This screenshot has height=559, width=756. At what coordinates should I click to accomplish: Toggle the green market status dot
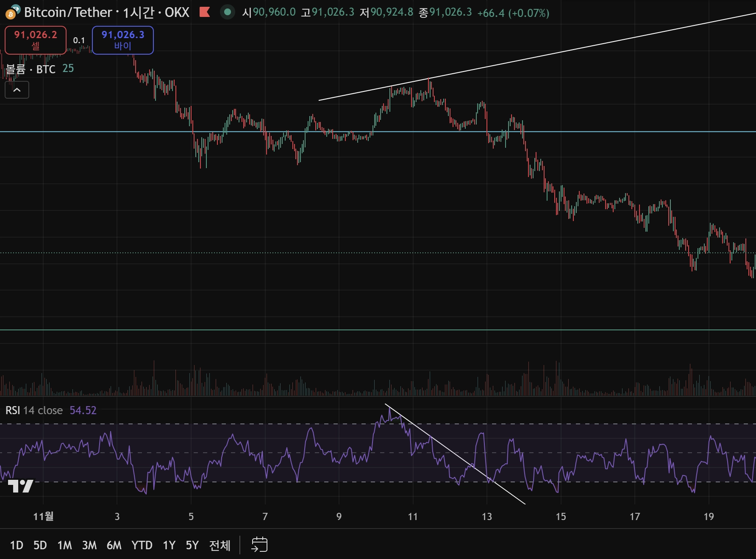coord(228,12)
